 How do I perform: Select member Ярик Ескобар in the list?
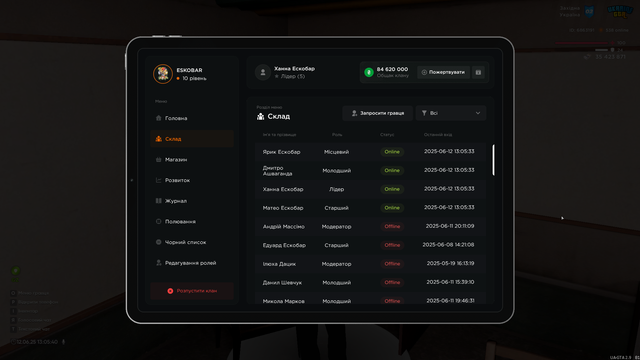[281, 152]
